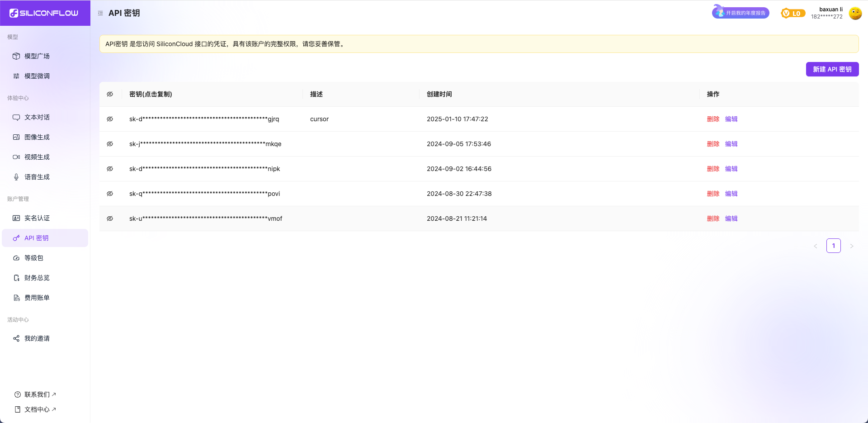Viewport: 868px width, 423px height.
Task: Open 实名认证 in account management
Action: [x=37, y=218]
